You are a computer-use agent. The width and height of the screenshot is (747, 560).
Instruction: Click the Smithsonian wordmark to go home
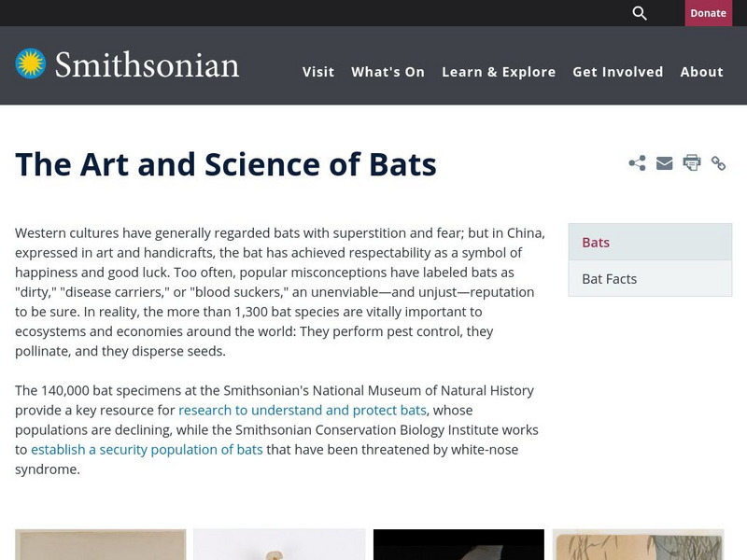[149, 64]
